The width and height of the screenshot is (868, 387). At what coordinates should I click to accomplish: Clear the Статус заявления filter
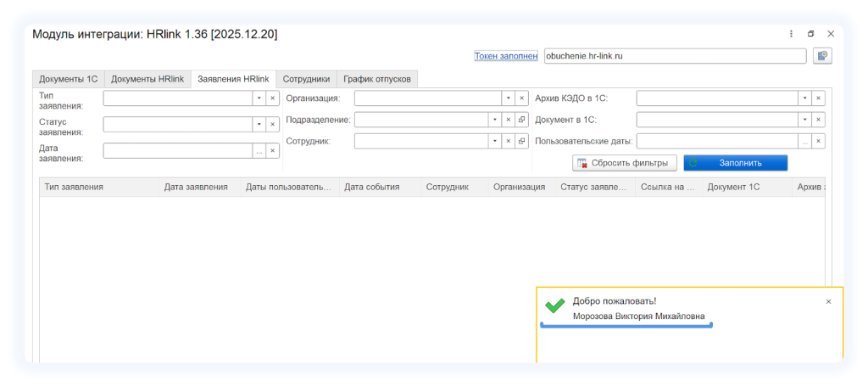click(x=272, y=124)
